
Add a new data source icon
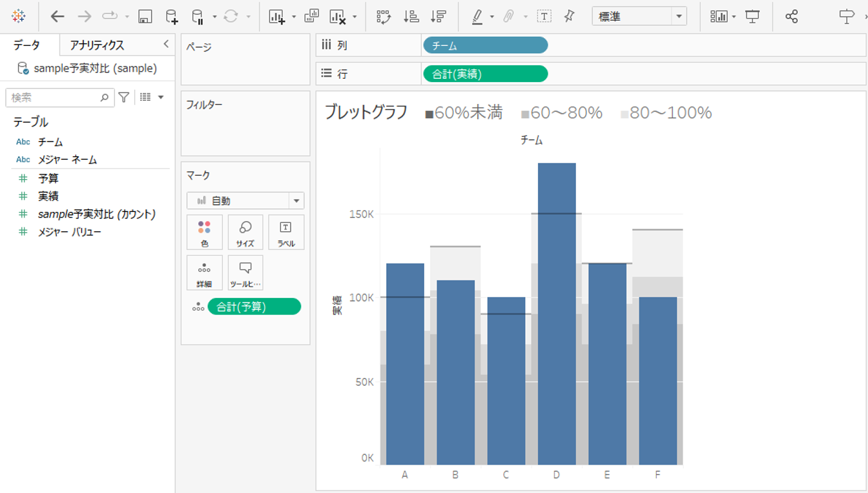tap(171, 17)
